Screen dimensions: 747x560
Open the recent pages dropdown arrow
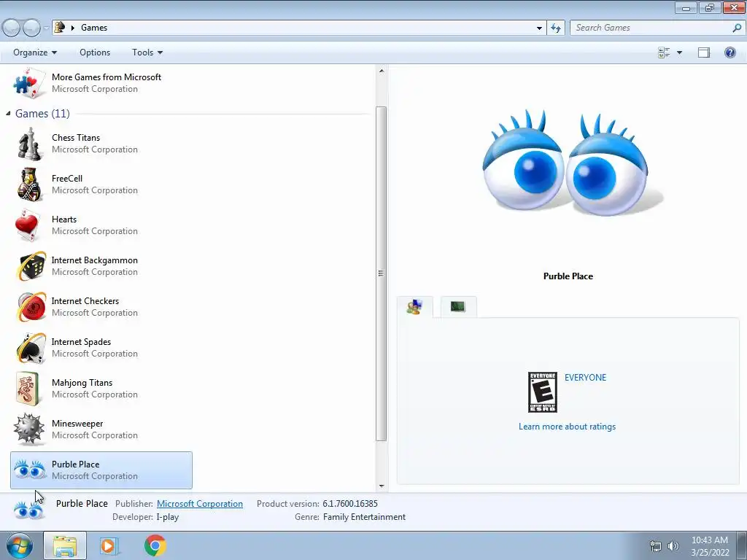[46, 28]
